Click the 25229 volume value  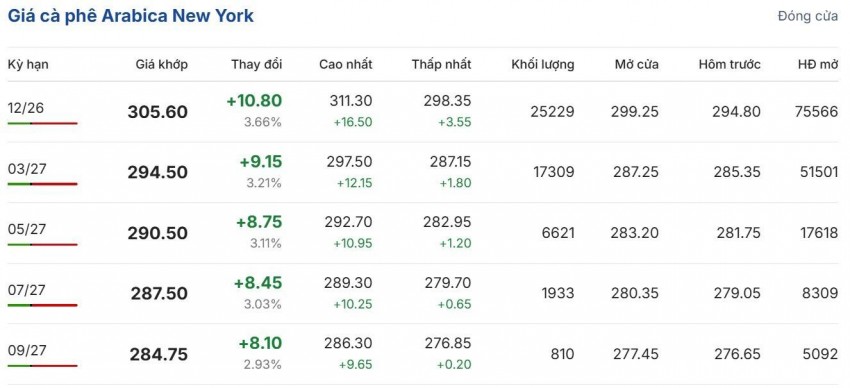(x=552, y=112)
